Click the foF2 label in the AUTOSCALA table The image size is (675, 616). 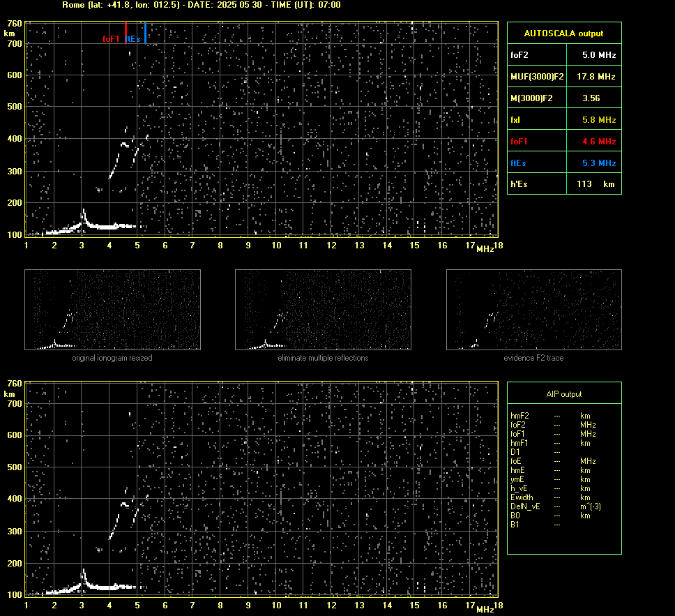coord(519,55)
